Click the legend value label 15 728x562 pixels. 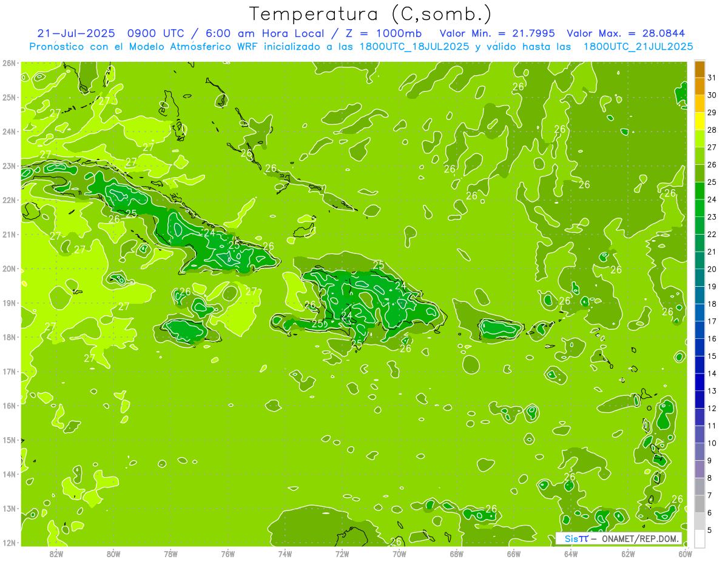pos(712,356)
